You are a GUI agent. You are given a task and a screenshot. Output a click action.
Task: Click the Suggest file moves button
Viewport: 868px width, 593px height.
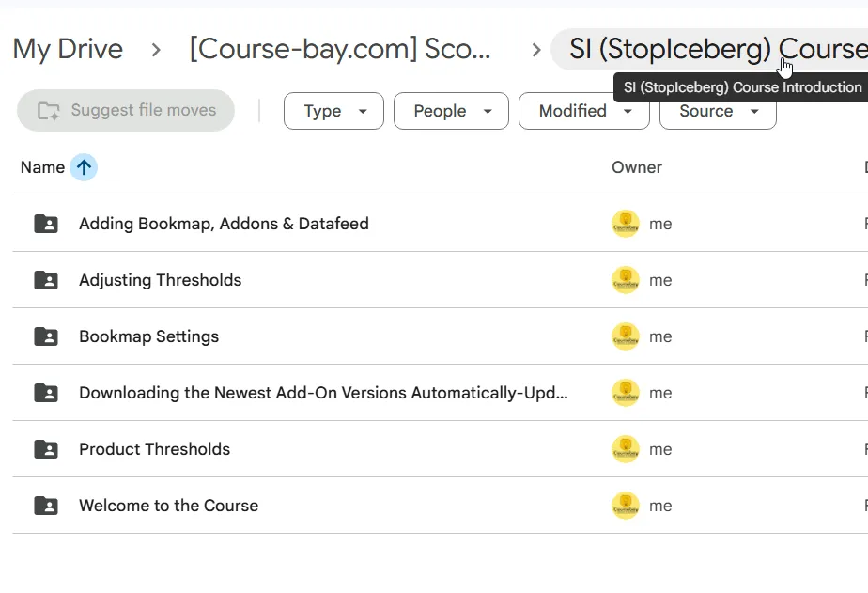[x=126, y=110]
